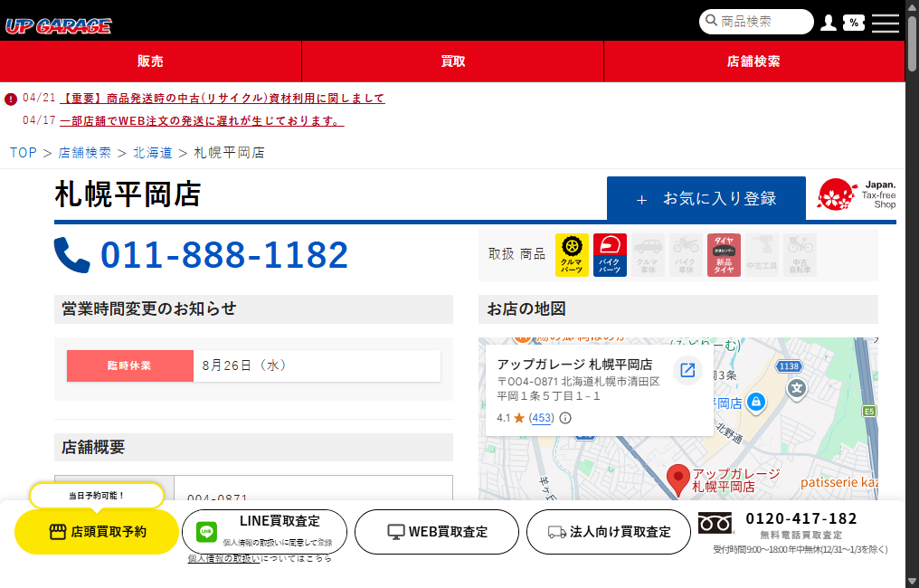Click the patisserie map label

(839, 482)
